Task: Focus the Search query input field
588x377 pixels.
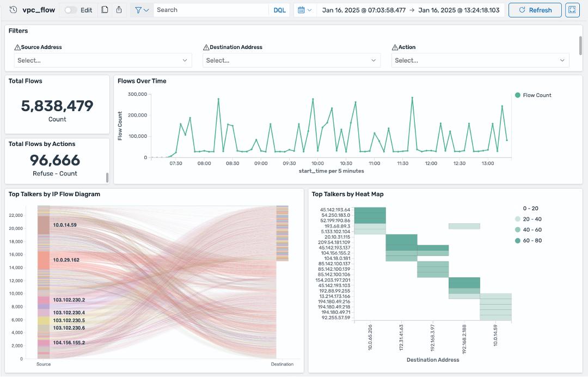Action: point(211,10)
